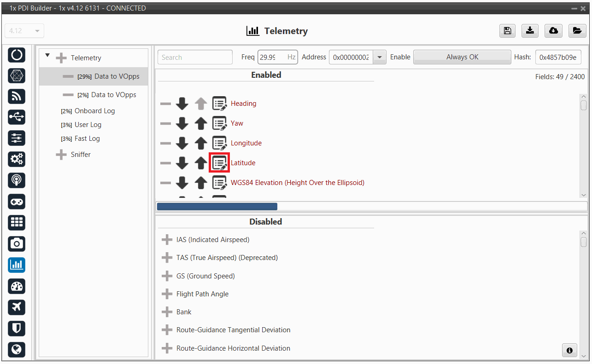Click the Search input field
592x364 pixels.
(195, 58)
